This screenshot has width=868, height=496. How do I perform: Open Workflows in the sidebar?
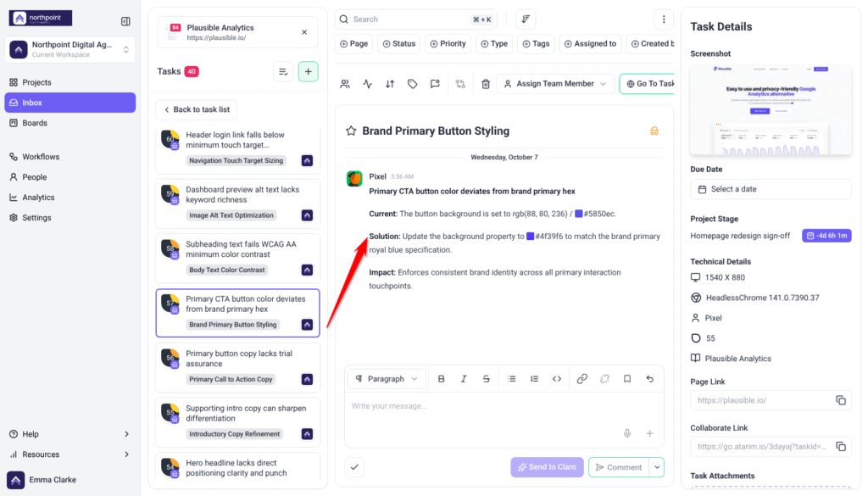[70, 157]
